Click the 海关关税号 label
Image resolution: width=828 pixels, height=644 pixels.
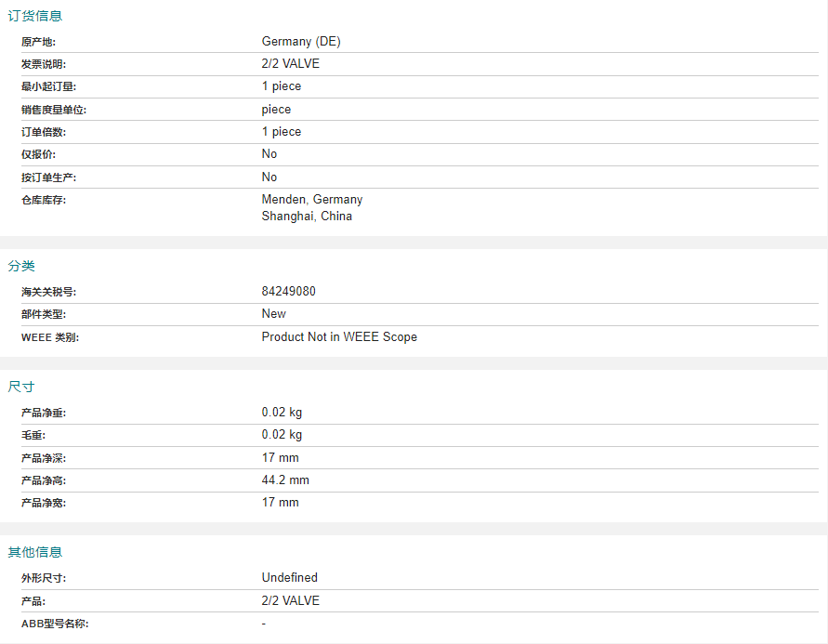pos(48,292)
